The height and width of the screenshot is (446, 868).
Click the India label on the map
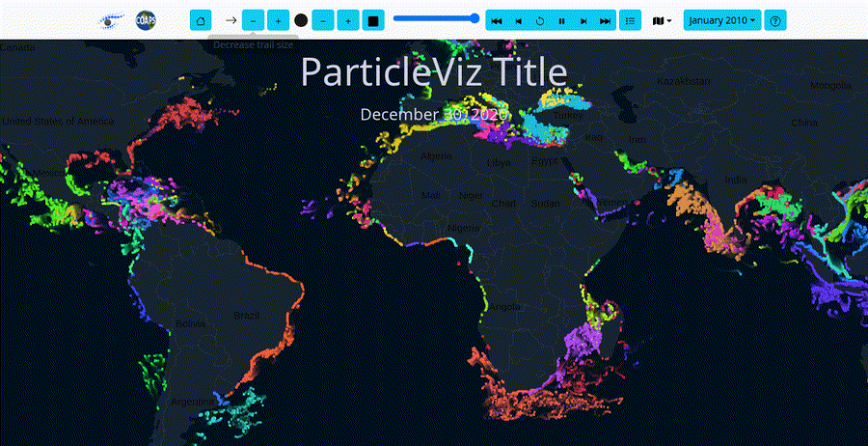[x=736, y=181]
